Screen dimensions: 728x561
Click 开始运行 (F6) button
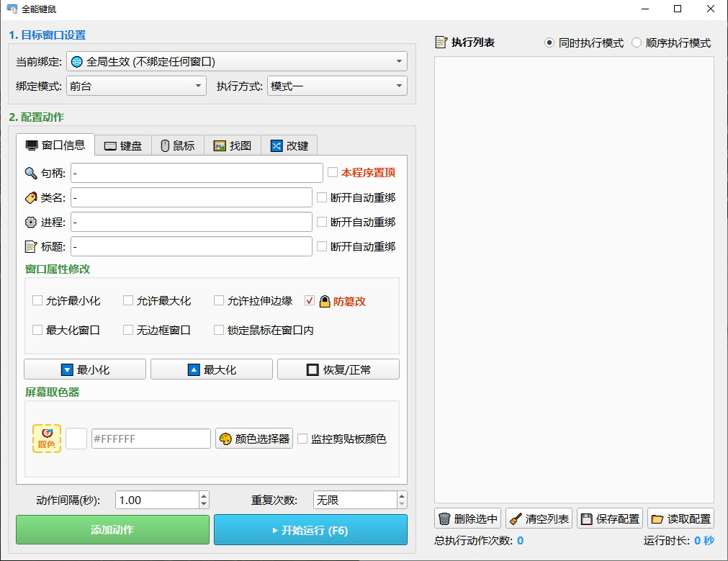[310, 529]
